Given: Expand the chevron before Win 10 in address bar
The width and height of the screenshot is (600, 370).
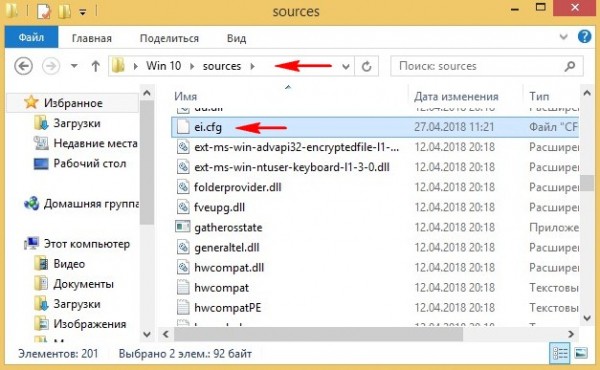Looking at the screenshot, I should pos(135,66).
